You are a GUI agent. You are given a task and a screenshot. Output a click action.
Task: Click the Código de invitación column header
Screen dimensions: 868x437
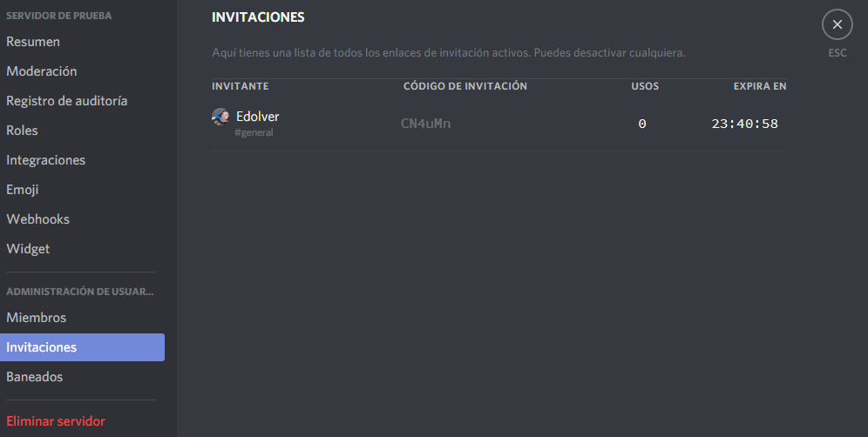[x=465, y=86]
